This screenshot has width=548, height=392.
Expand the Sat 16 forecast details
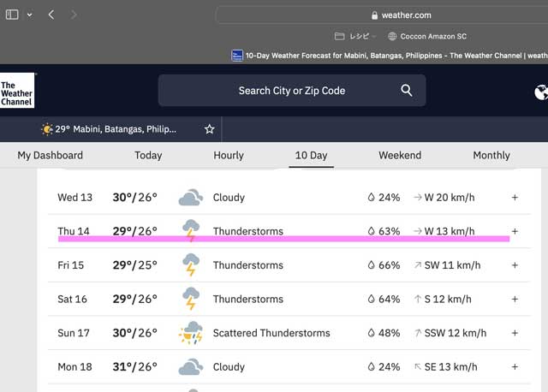[x=515, y=300]
